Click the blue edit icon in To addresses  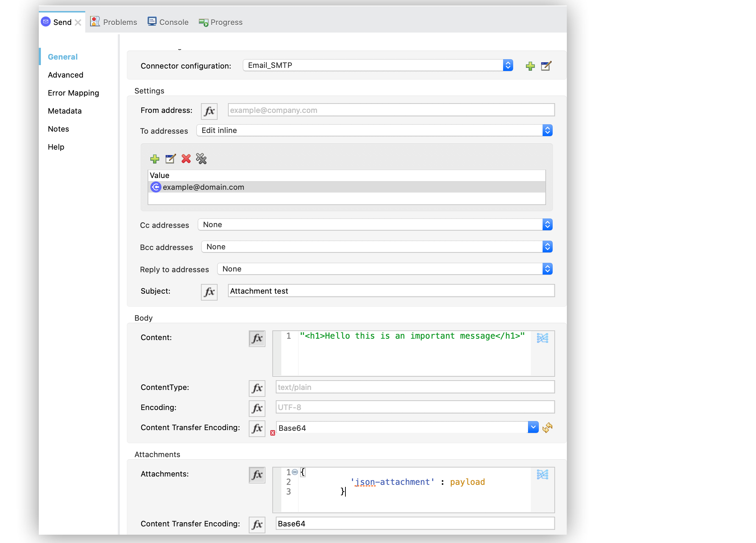pos(170,158)
